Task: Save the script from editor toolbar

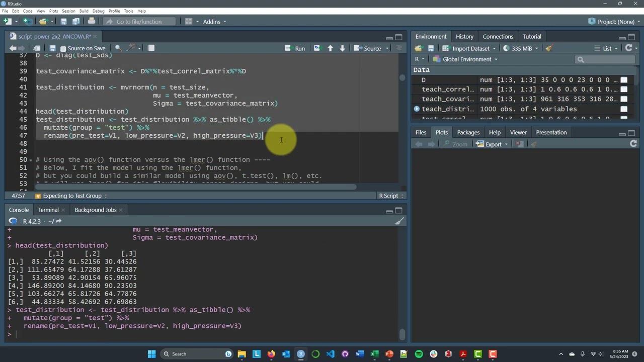Action: coord(52,48)
